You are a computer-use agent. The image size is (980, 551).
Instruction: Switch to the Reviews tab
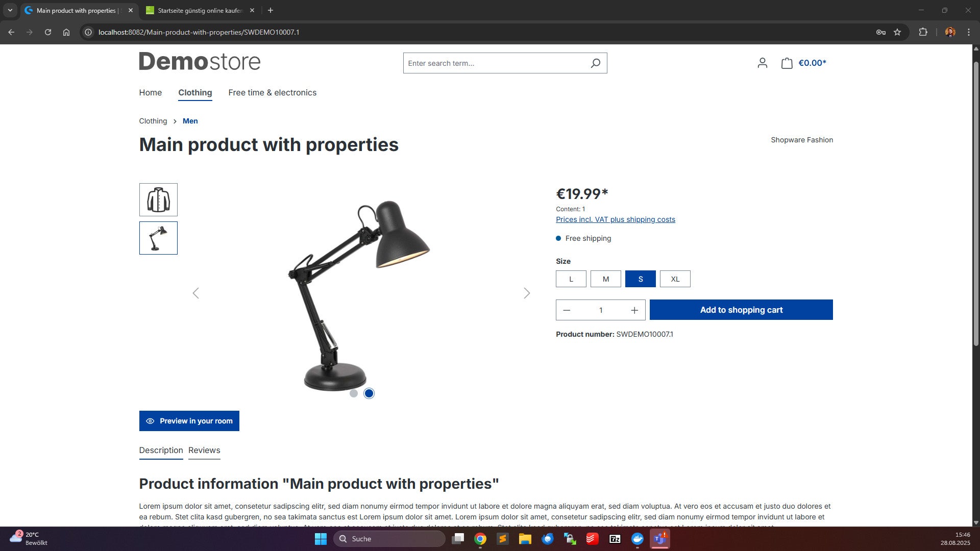click(204, 450)
